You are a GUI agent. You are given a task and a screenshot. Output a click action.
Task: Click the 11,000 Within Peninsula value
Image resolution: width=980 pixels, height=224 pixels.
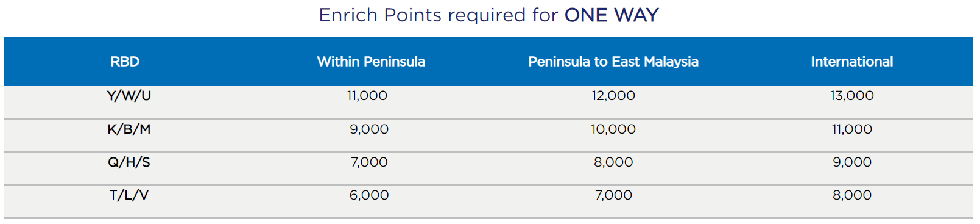367,96
